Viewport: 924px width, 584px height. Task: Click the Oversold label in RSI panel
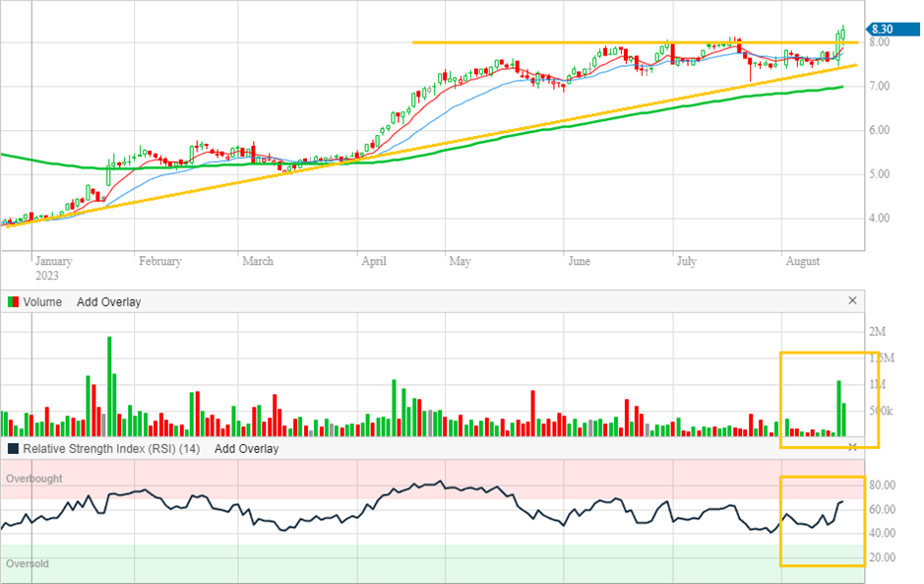28,564
